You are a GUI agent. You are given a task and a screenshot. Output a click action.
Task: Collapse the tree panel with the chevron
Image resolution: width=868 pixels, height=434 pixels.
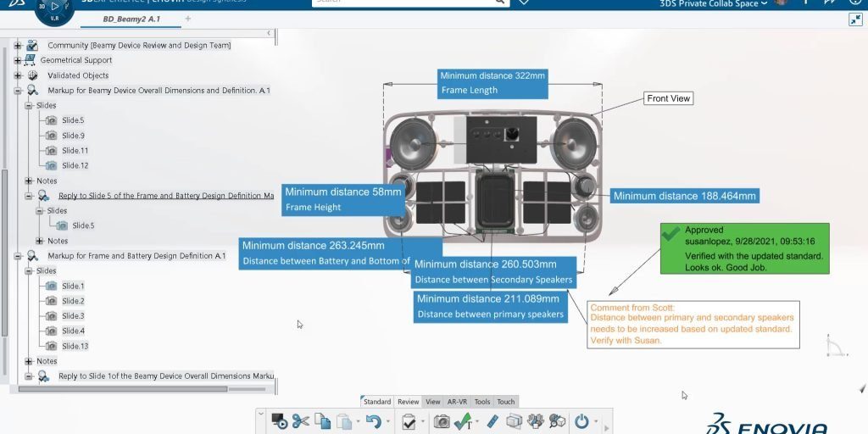[x=269, y=33]
